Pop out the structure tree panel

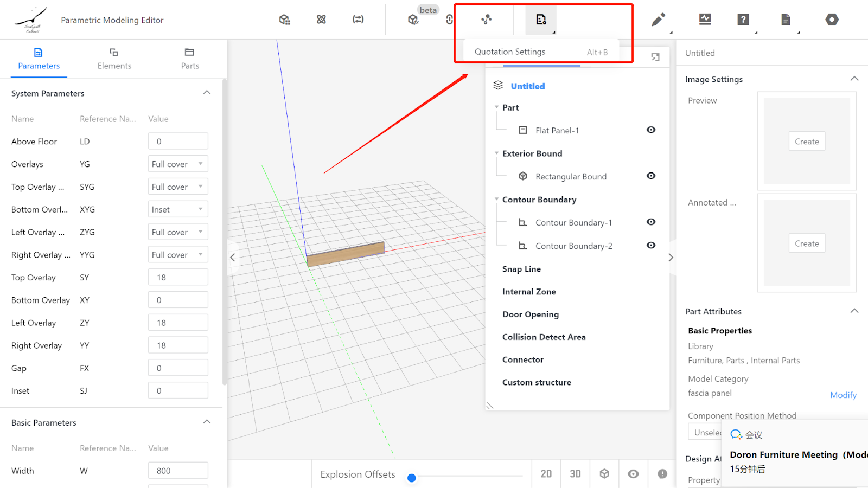coord(655,57)
